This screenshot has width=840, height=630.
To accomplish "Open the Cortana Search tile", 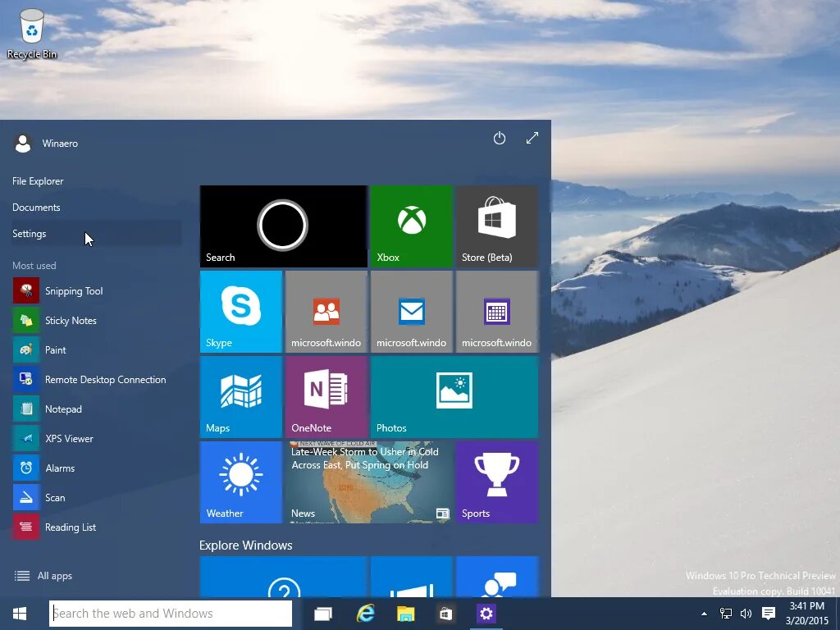I will [x=283, y=226].
